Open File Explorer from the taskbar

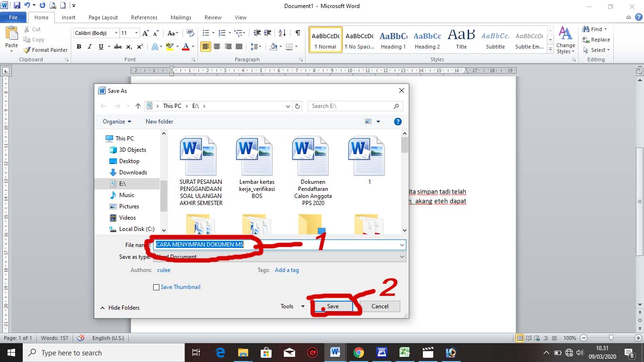click(243, 353)
